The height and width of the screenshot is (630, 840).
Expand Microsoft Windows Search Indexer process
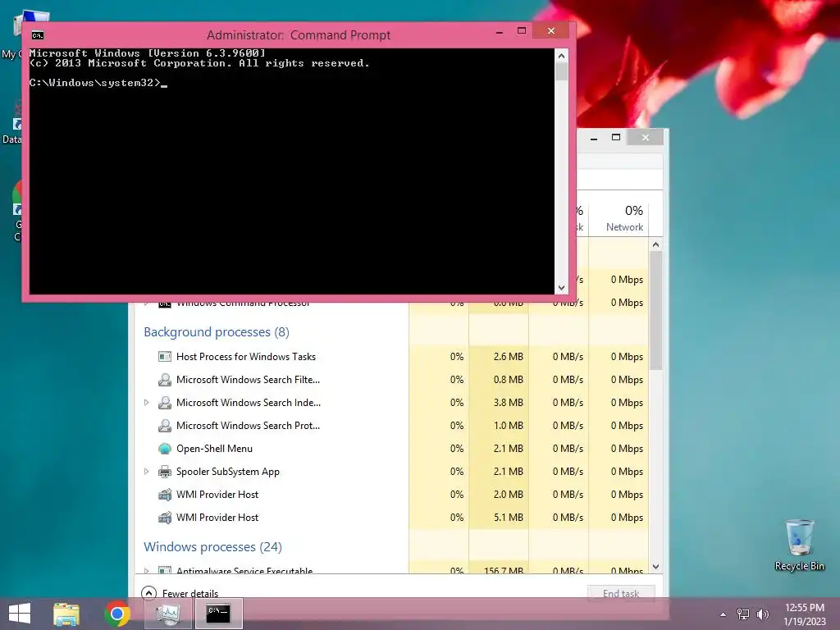pos(146,402)
